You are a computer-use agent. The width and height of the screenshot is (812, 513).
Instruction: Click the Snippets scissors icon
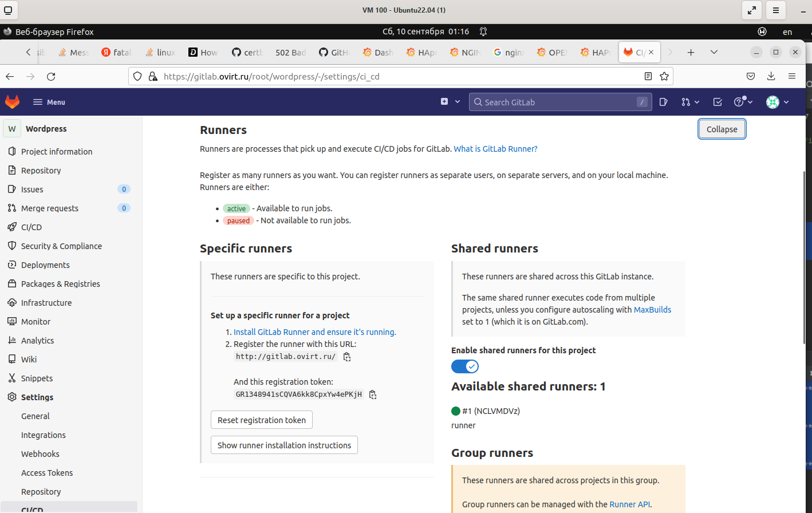tap(11, 378)
